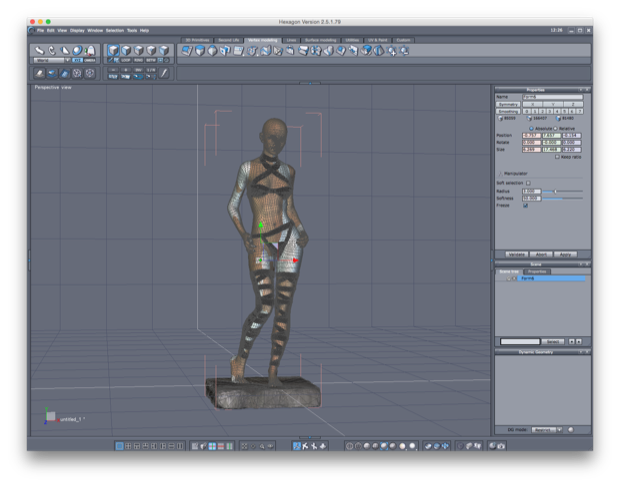Click the Abort button
The image size is (620, 487).
tap(541, 255)
